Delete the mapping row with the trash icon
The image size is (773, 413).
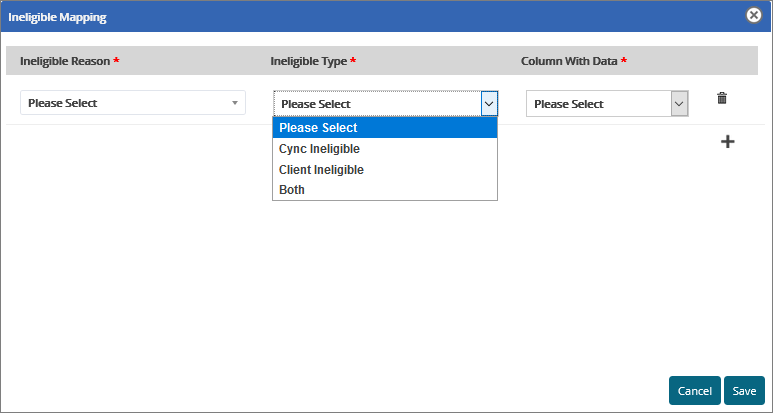tap(722, 98)
